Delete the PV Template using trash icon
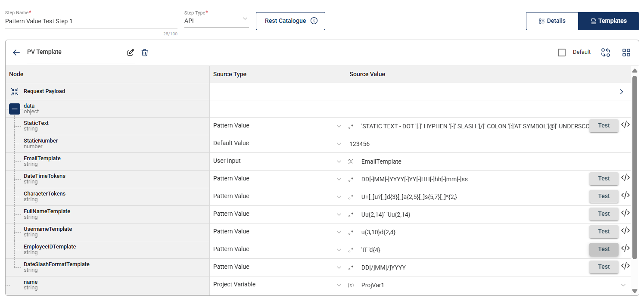644x298 pixels. coord(145,53)
